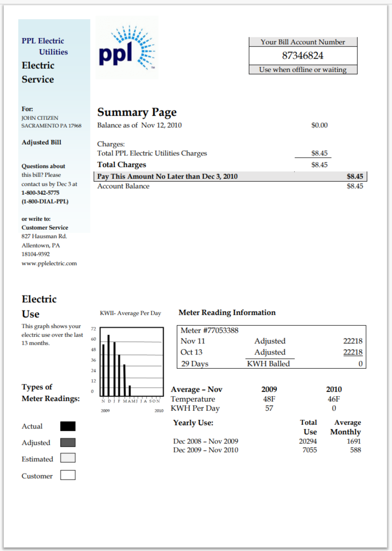The height and width of the screenshot is (551, 392).
Task: Click the Adjusted dark gray legend swatch
Action: (x=68, y=443)
